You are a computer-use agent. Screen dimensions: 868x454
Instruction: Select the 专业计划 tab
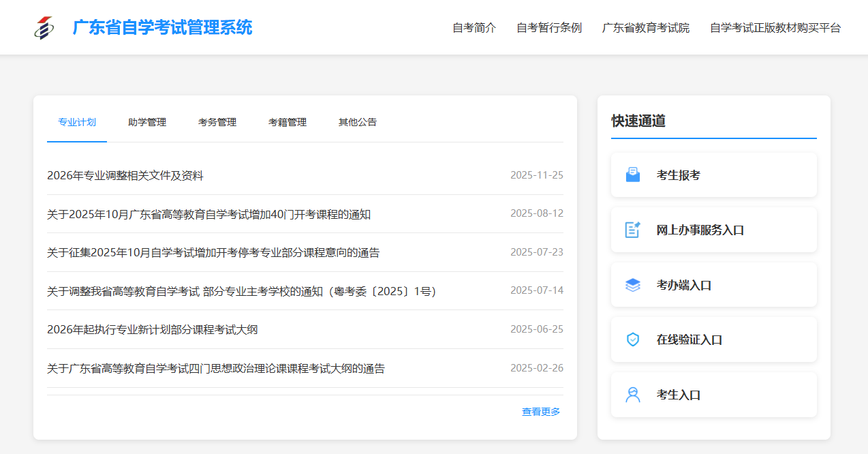point(77,123)
